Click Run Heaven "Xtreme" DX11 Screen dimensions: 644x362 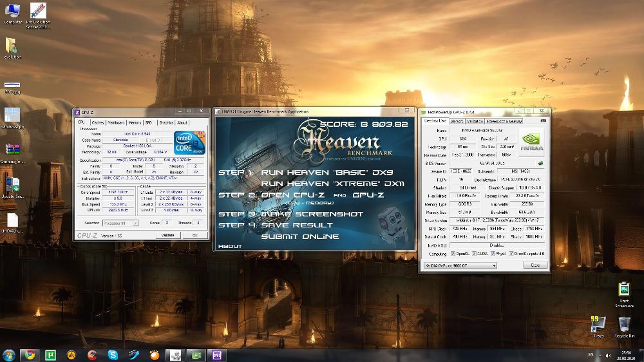333,184
